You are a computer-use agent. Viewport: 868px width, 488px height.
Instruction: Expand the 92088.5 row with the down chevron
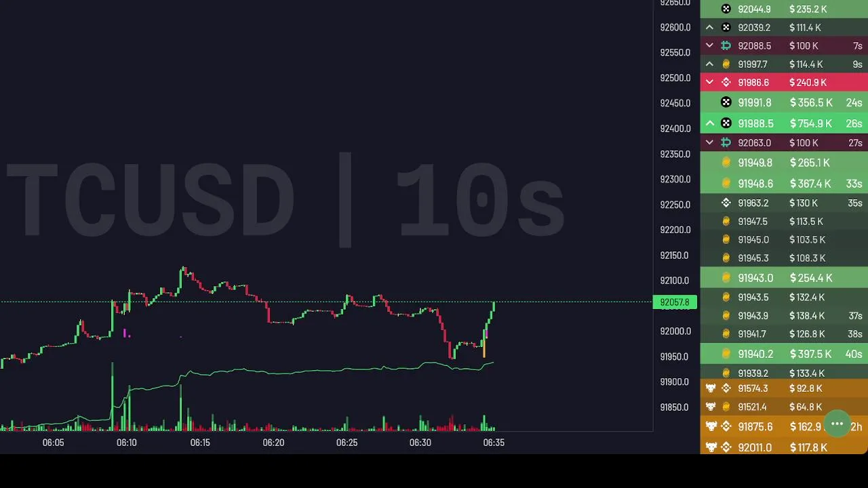click(709, 46)
